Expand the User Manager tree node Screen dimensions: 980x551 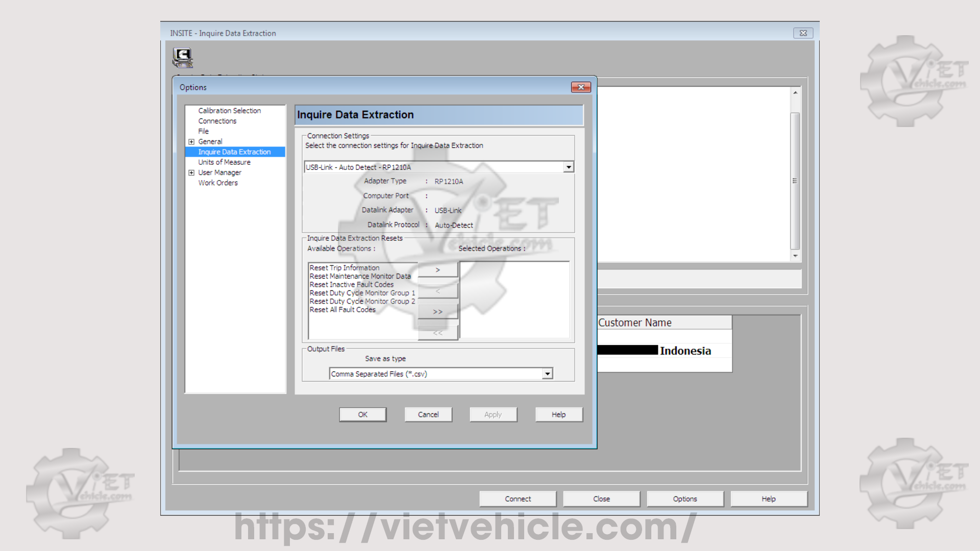click(191, 173)
